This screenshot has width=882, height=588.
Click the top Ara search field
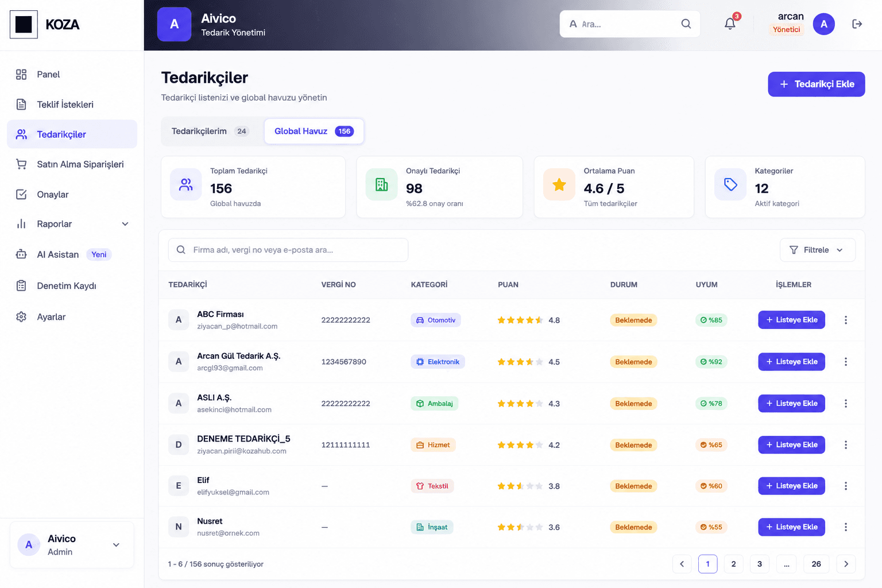point(629,24)
